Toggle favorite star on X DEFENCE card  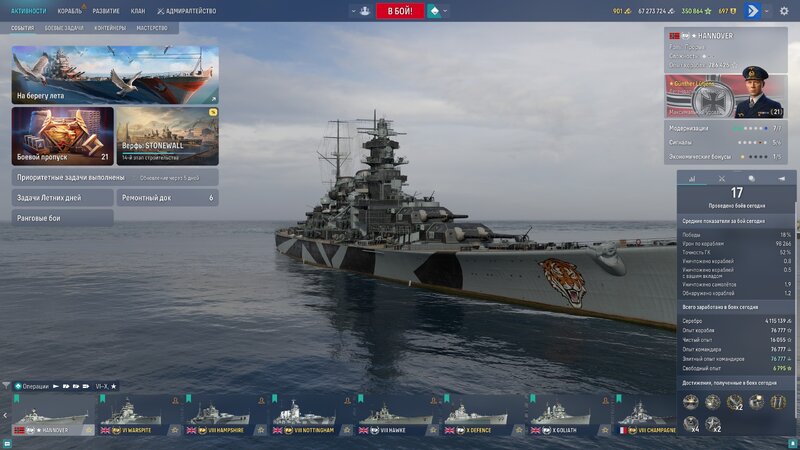click(519, 430)
